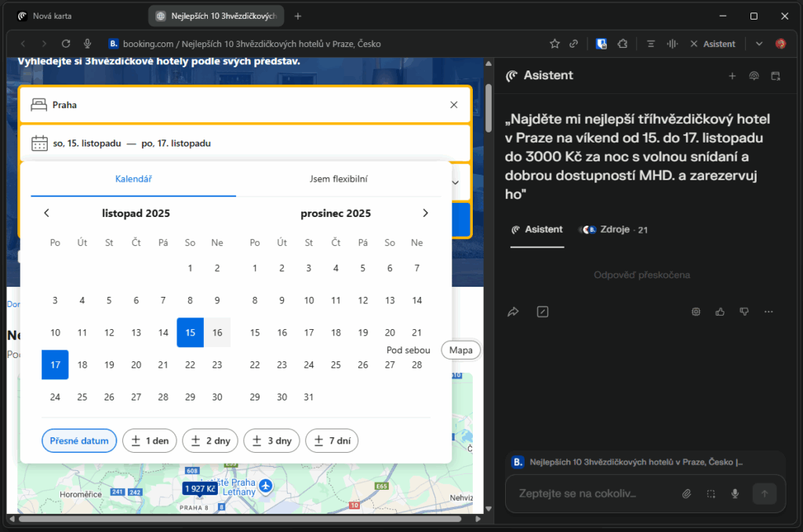Open the Asistent dropdown chevron in the toolbar

(758, 44)
